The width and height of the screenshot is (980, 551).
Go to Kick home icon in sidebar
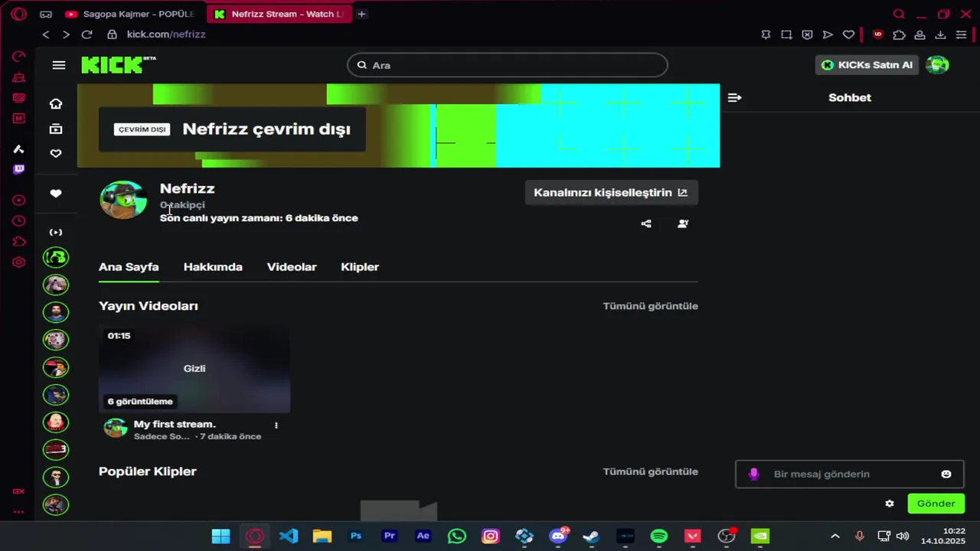click(x=56, y=104)
